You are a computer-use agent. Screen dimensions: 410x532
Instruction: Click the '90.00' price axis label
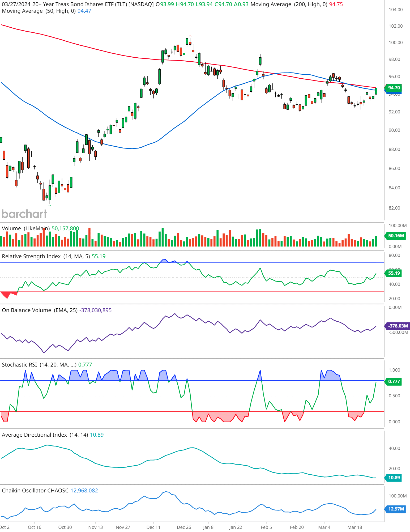(x=394, y=130)
